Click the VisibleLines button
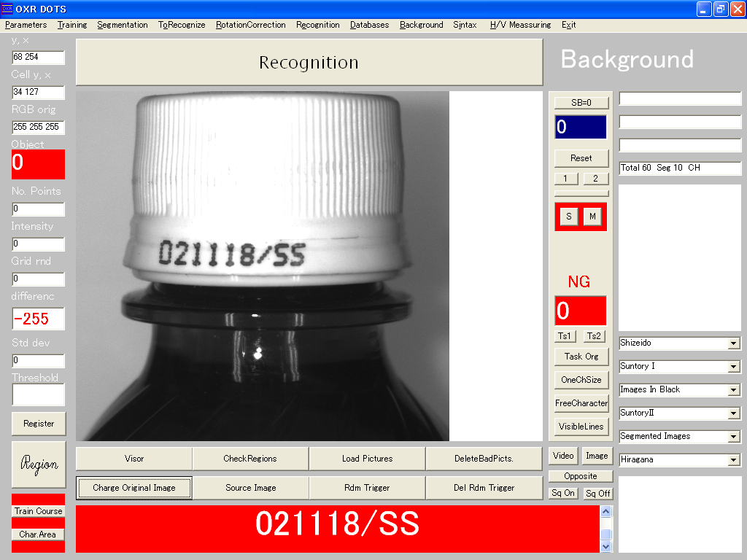Viewport: 747px width, 560px height. (x=581, y=427)
